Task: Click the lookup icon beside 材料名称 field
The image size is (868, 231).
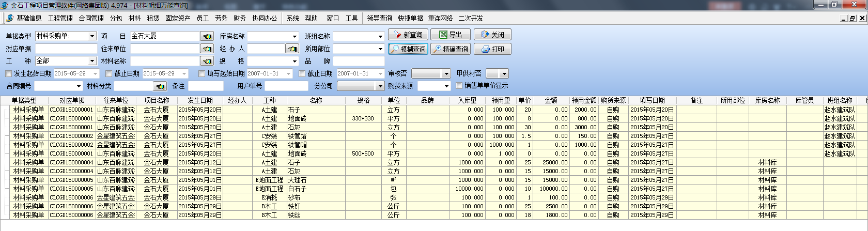Action: coord(207,61)
